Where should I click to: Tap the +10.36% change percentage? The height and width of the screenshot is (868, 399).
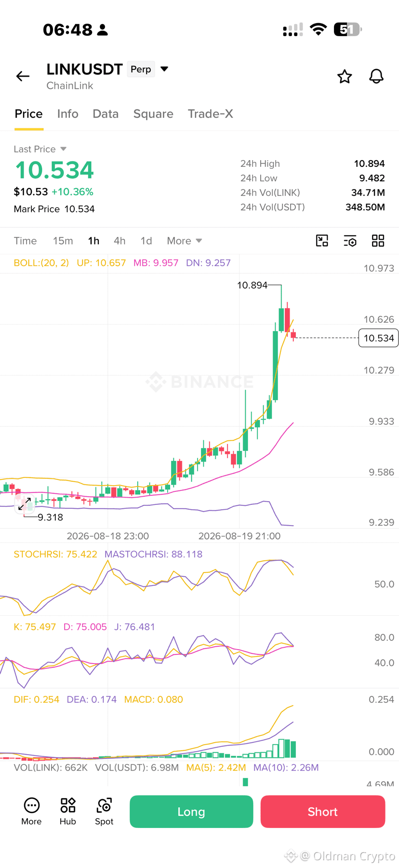pyautogui.click(x=72, y=191)
